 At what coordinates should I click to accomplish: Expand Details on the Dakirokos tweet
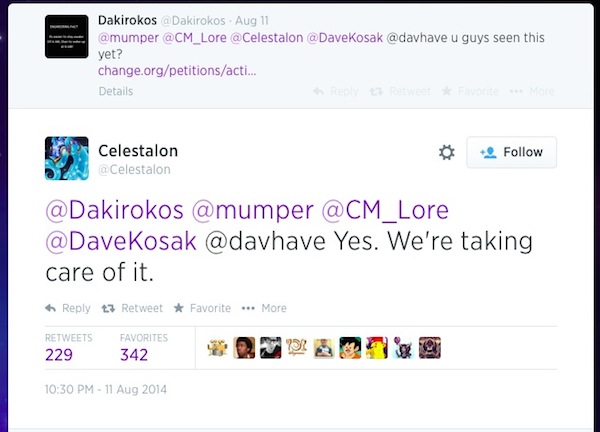[116, 92]
